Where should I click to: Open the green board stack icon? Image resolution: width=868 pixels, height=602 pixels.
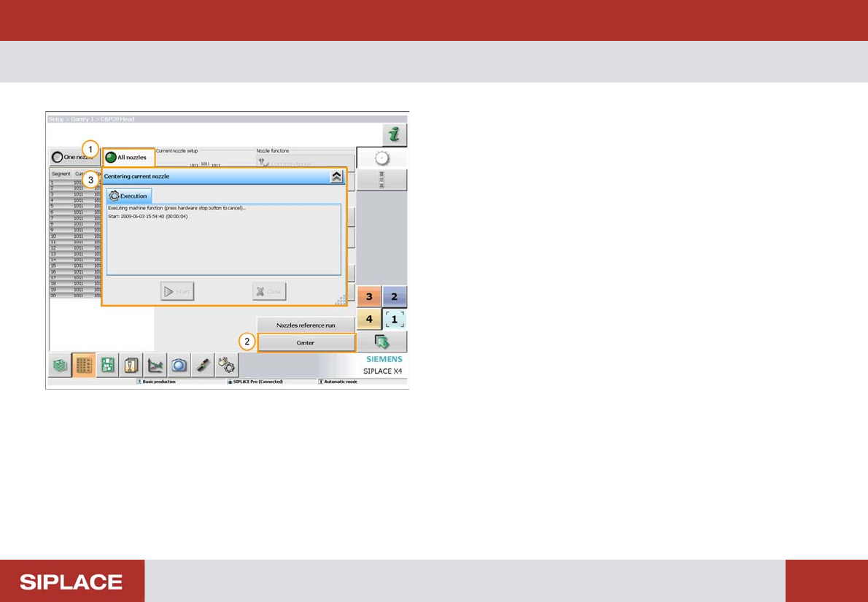60,366
